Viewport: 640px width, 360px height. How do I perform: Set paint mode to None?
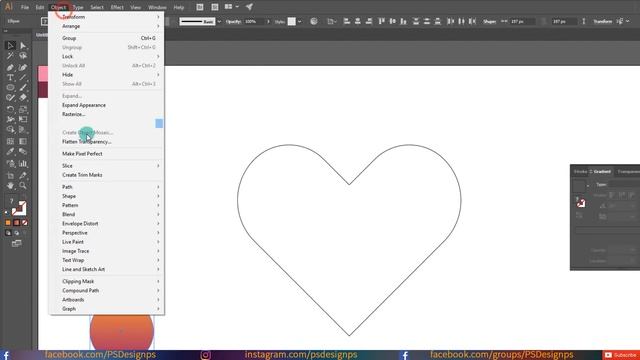(x=25, y=222)
